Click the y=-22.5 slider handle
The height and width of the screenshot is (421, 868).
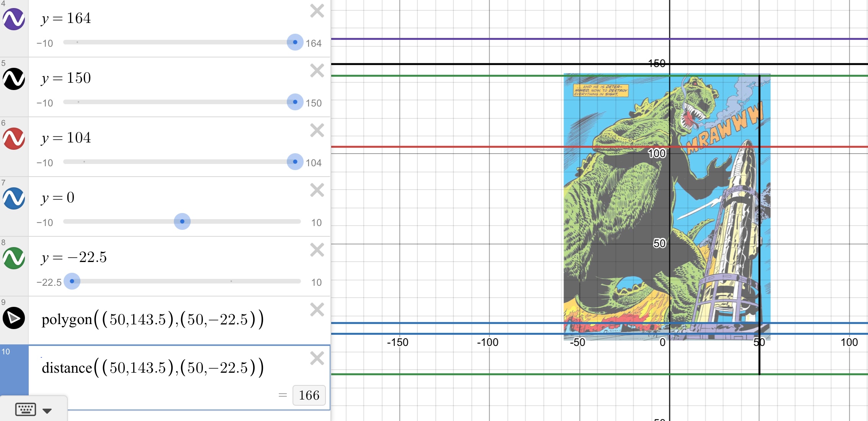tap(72, 281)
